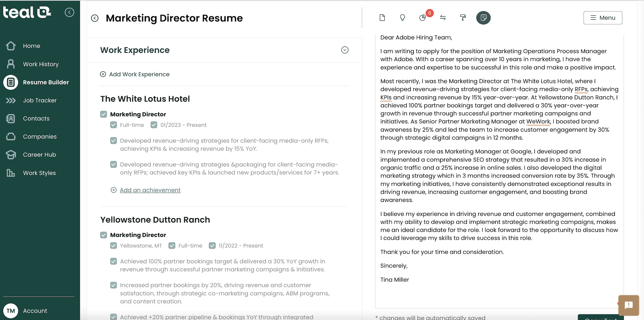Go back using the arrow beside the resume title

tap(95, 18)
